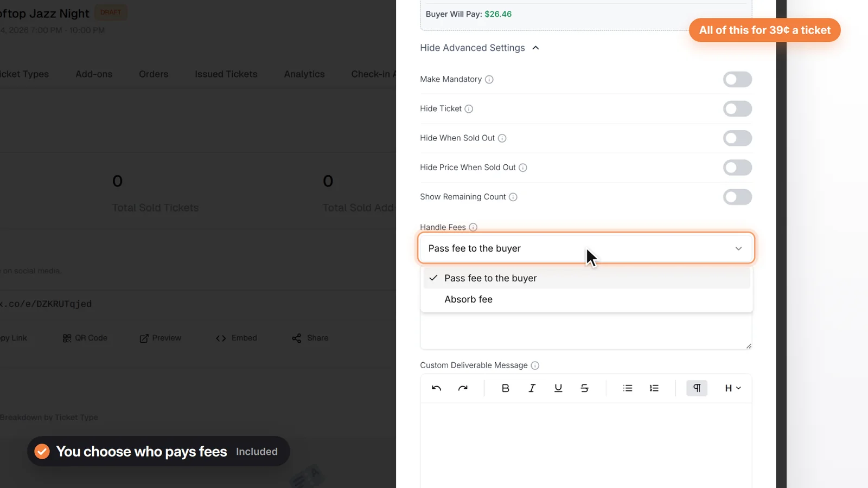Switch to the Add-ons tab
868x488 pixels.
94,74
